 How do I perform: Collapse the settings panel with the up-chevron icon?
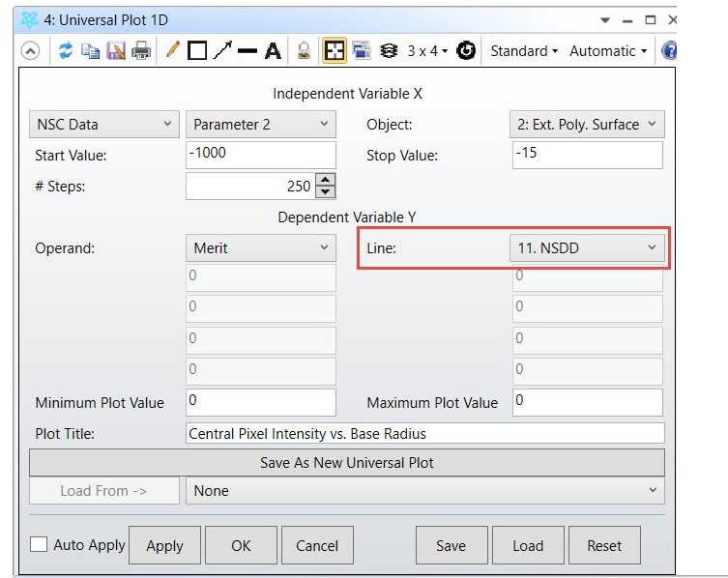pos(30,50)
